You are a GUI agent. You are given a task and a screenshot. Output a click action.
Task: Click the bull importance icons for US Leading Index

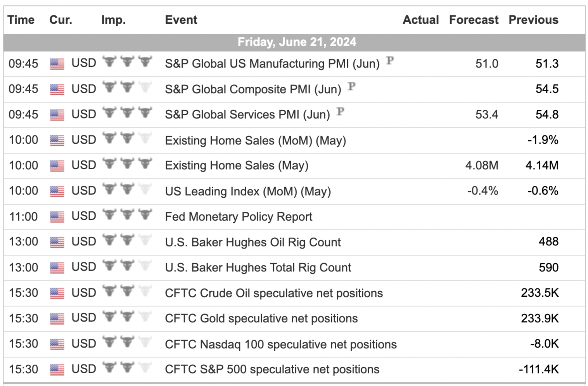point(127,190)
